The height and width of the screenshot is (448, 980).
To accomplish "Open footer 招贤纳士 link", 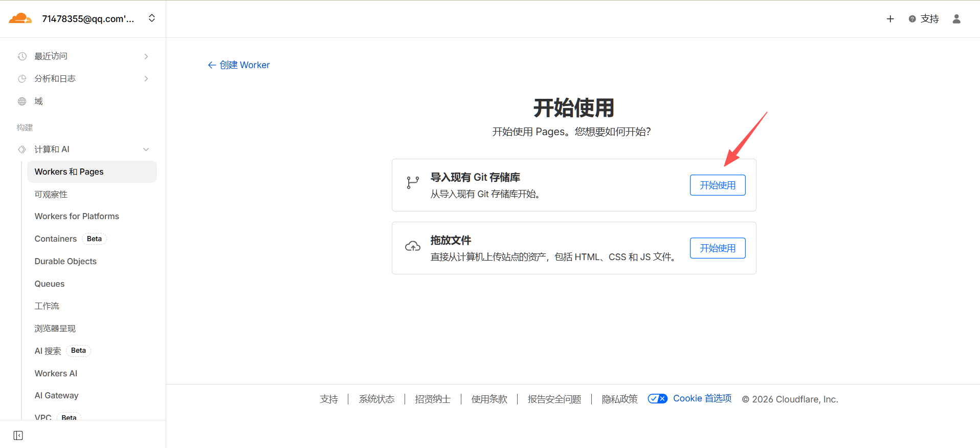I will tap(433, 399).
